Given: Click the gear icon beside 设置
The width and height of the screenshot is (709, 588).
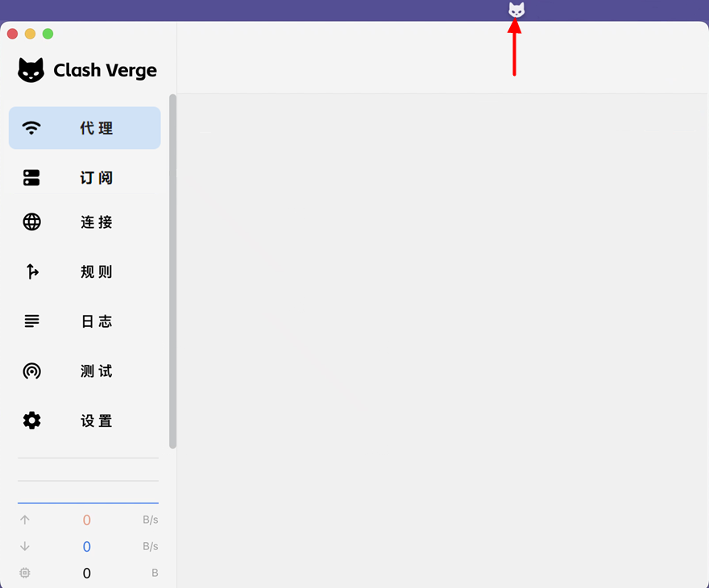Looking at the screenshot, I should 31,420.
